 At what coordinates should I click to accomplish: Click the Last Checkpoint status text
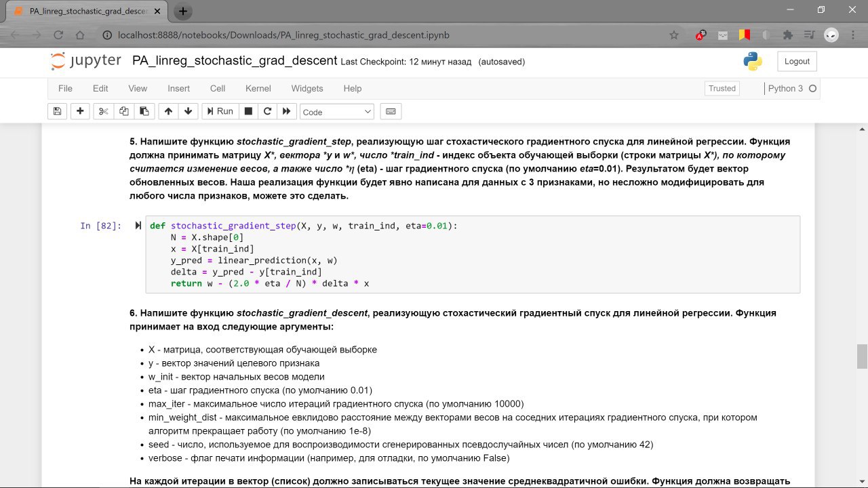pos(406,62)
